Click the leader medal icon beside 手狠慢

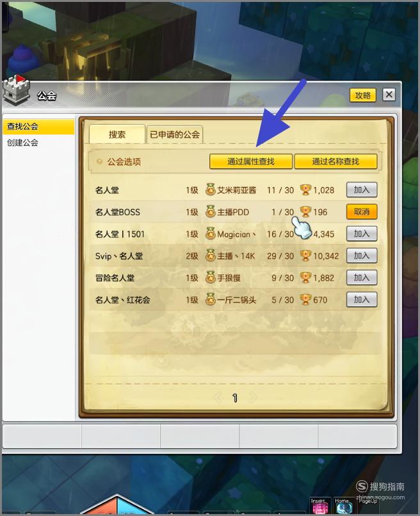(210, 277)
